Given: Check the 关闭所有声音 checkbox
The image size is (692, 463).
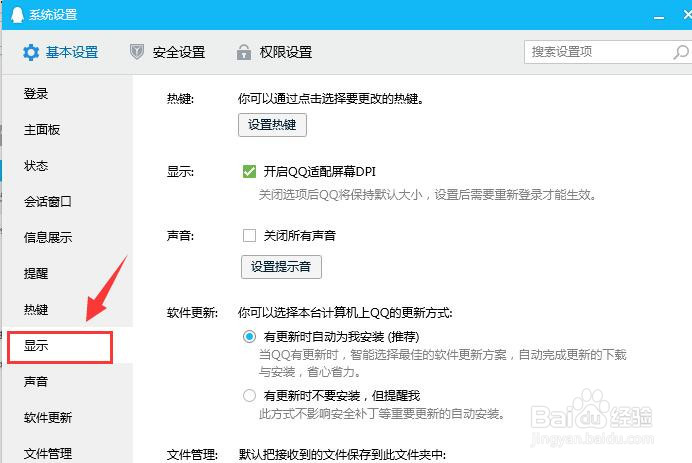Looking at the screenshot, I should pyautogui.click(x=249, y=235).
